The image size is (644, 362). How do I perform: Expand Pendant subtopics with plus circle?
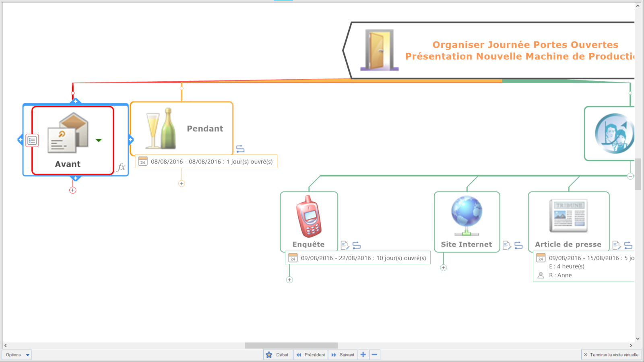tap(182, 183)
